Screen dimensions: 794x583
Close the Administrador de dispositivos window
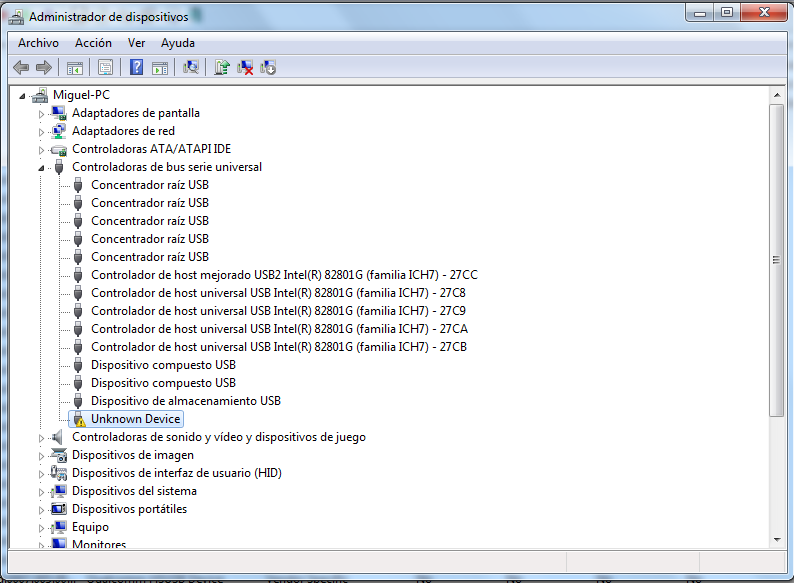764,13
